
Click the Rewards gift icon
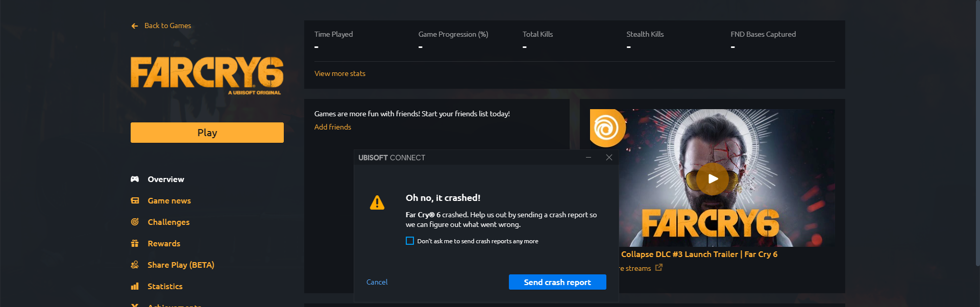point(135,243)
